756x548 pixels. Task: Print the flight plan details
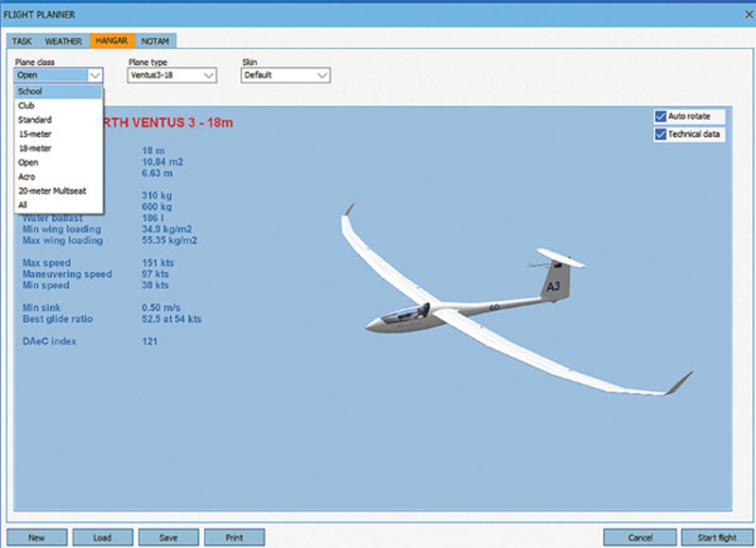[233, 537]
